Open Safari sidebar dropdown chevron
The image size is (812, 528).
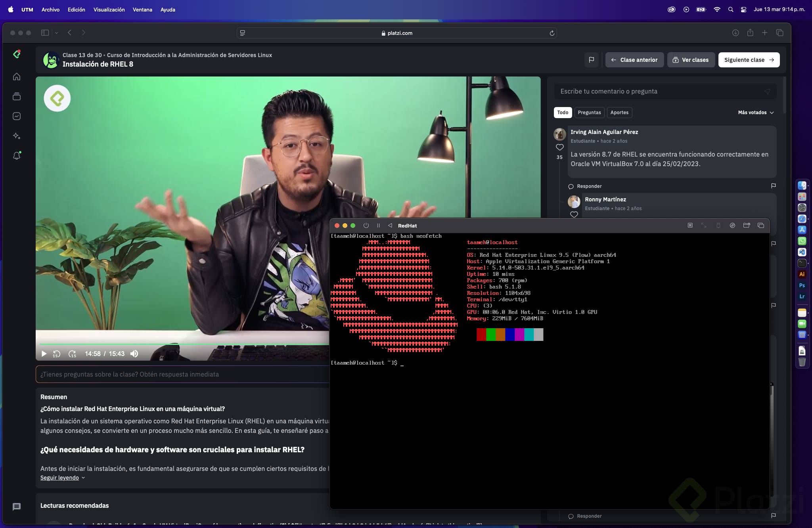(57, 33)
